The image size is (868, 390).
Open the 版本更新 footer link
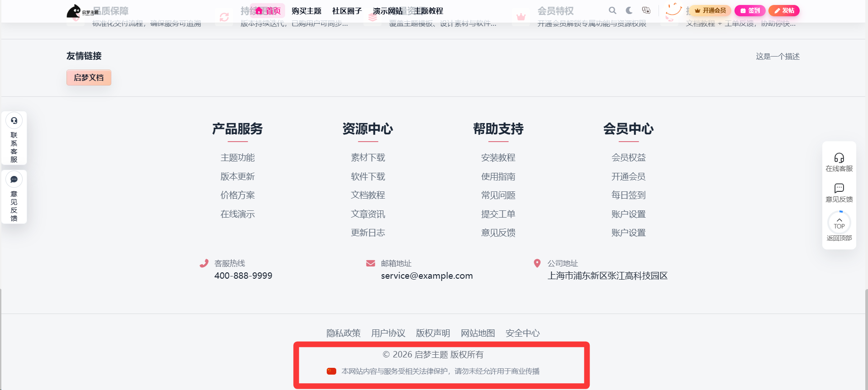click(x=238, y=176)
